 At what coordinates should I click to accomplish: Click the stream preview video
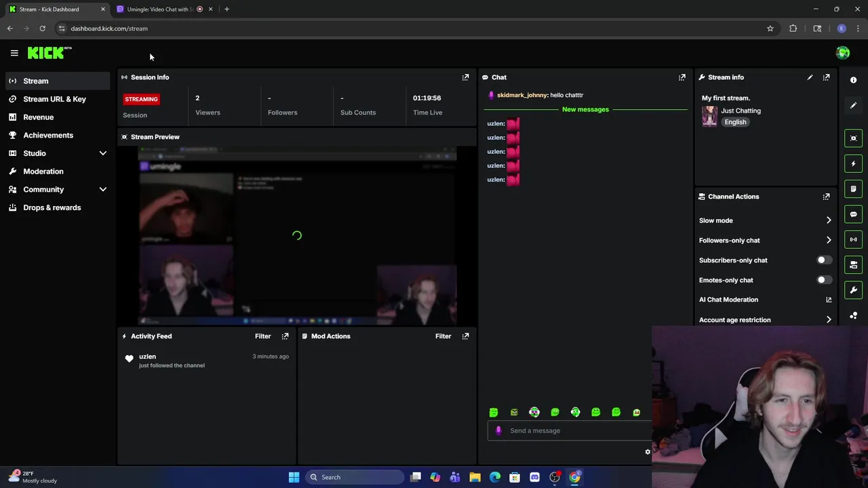point(297,235)
